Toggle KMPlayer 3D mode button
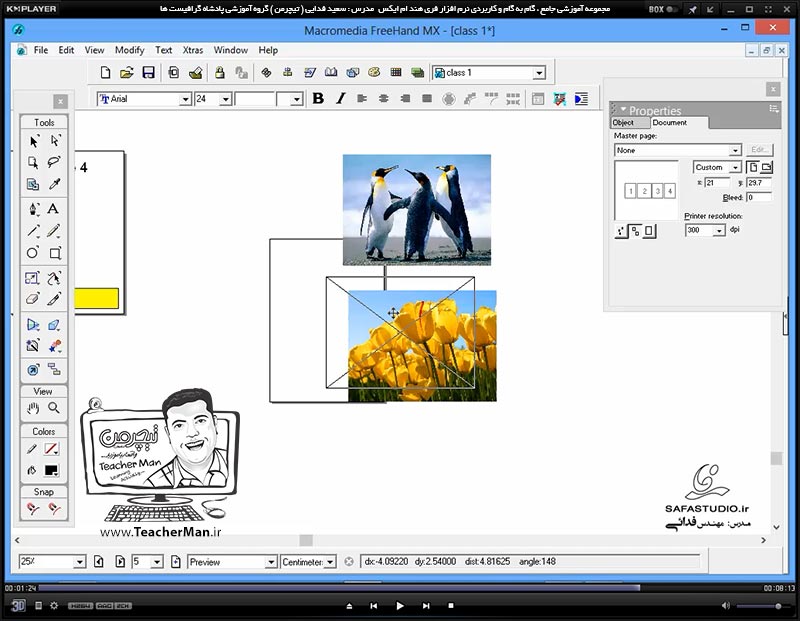This screenshot has width=800, height=621. tap(18, 606)
